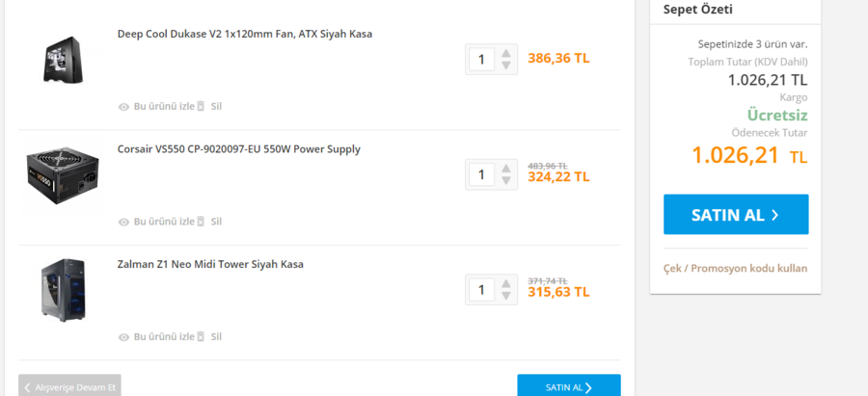This screenshot has height=396, width=868.
Task: Decrease Corsair VS550 power supply quantity
Action: click(x=506, y=181)
